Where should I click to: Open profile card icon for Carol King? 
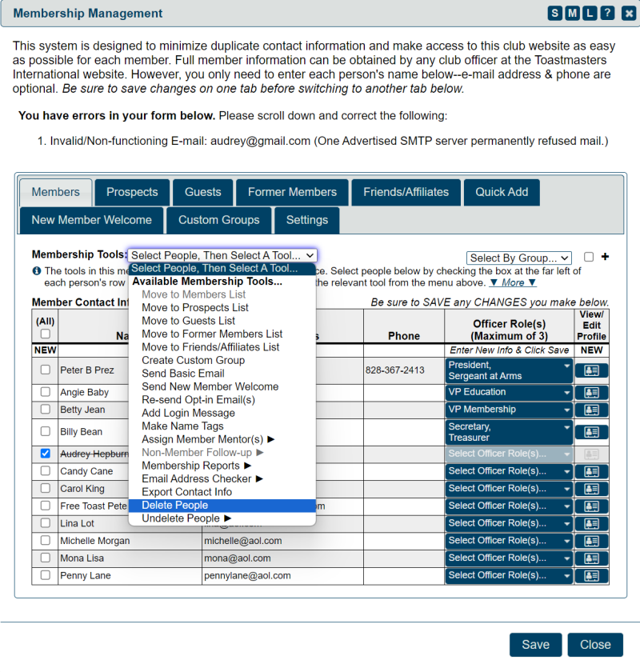[591, 489]
